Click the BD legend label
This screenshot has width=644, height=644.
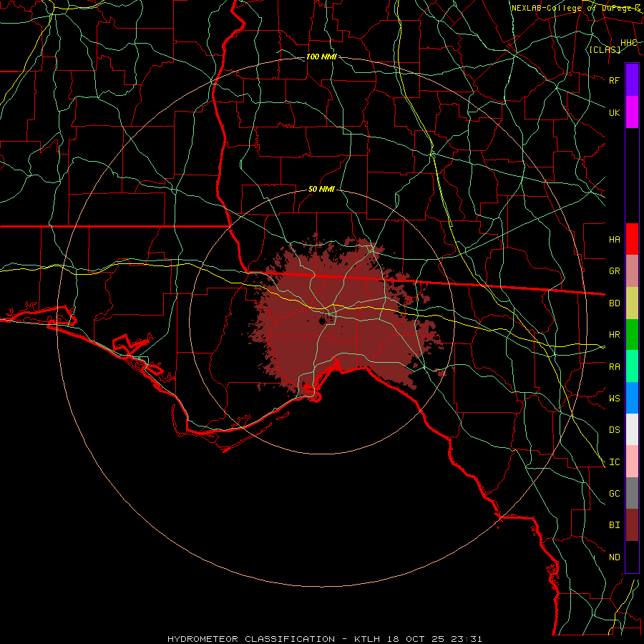click(x=615, y=303)
